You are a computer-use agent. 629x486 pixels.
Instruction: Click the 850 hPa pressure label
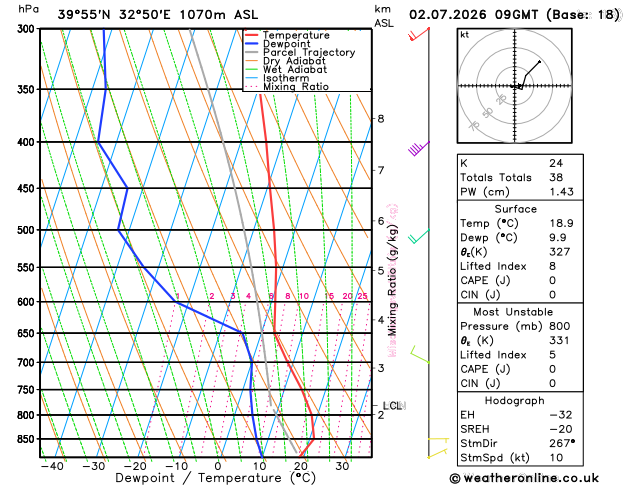[28, 439]
